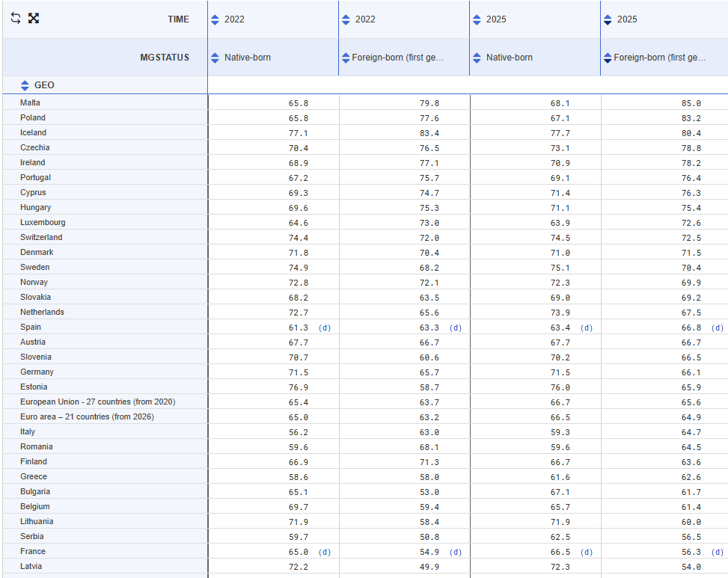The height and width of the screenshot is (578, 728).
Task: Select the Serbia row label
Action: pyautogui.click(x=31, y=536)
